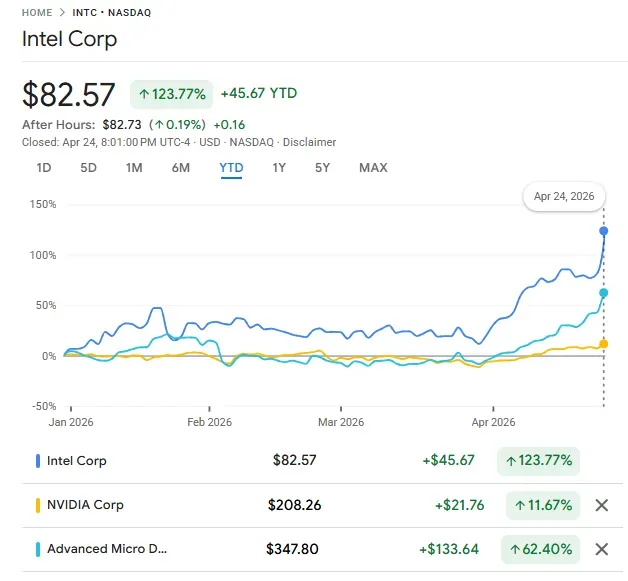Click the Intel Corp blue legend swatch
The width and height of the screenshot is (628, 581).
click(x=38, y=461)
